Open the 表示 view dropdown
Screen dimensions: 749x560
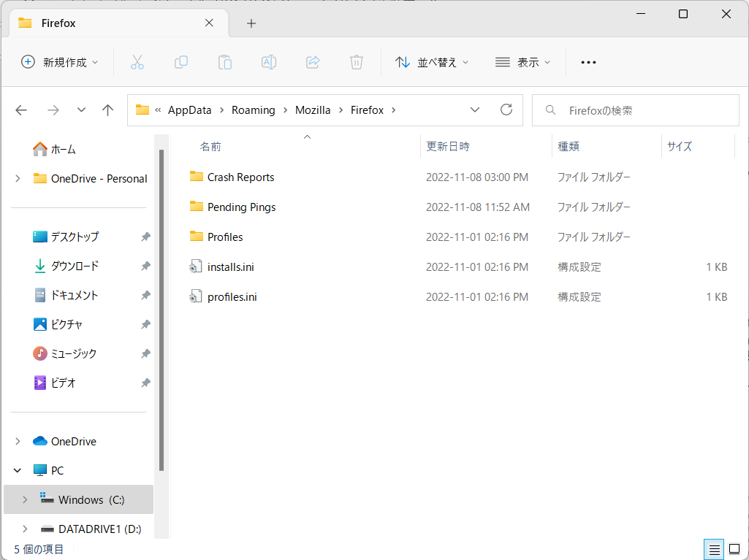tap(522, 62)
